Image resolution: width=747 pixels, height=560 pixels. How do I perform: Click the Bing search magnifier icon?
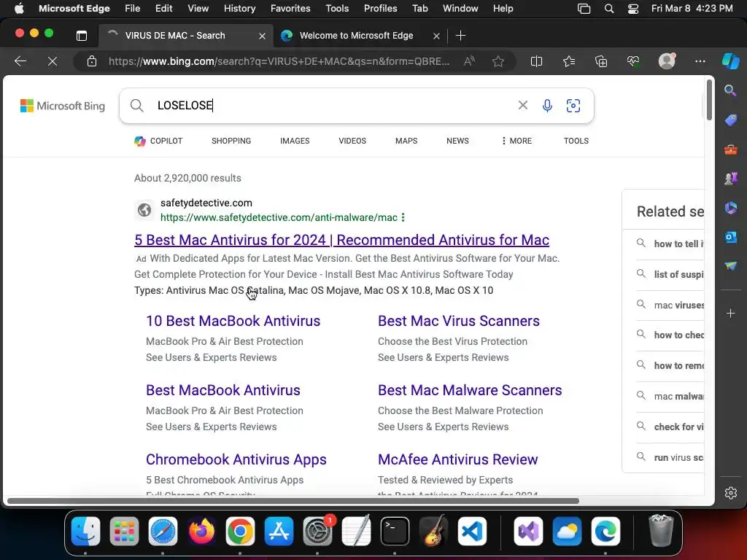[136, 105]
